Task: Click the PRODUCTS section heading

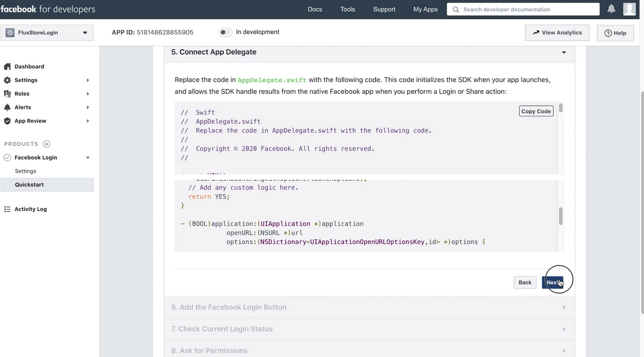Action: click(x=21, y=144)
